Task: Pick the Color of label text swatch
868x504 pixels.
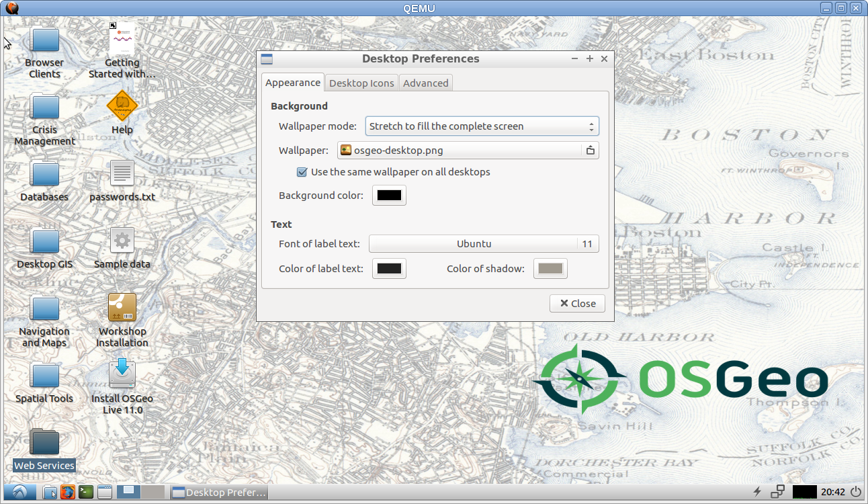Action: (389, 269)
